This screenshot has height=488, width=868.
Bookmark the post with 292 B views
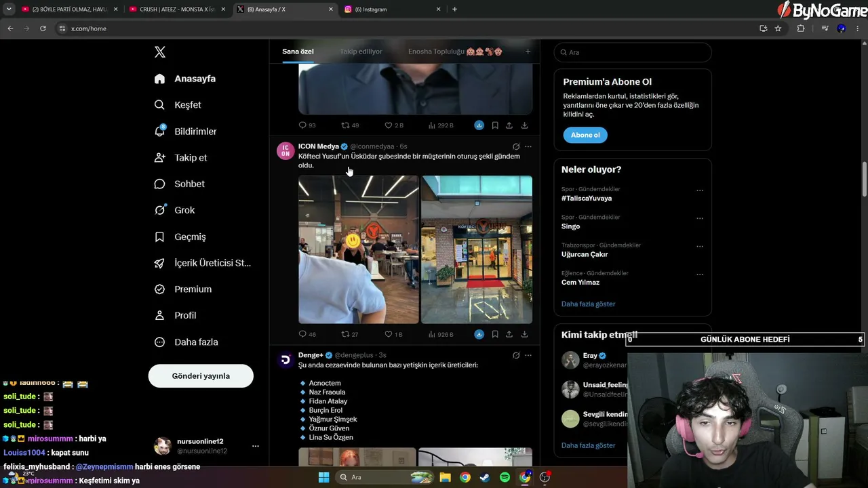coord(495,125)
